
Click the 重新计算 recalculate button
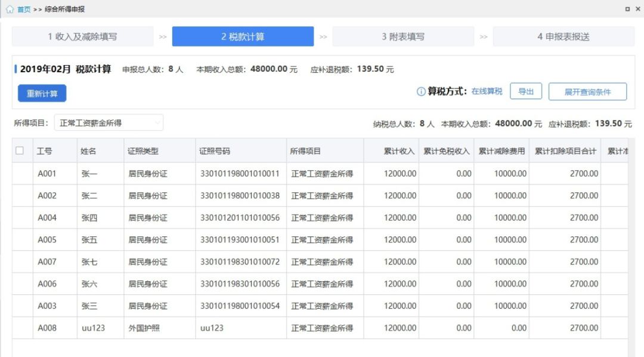point(41,94)
